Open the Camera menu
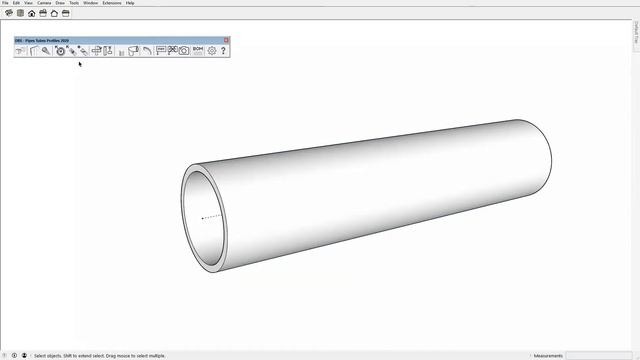This screenshot has height=360, width=640. (44, 3)
